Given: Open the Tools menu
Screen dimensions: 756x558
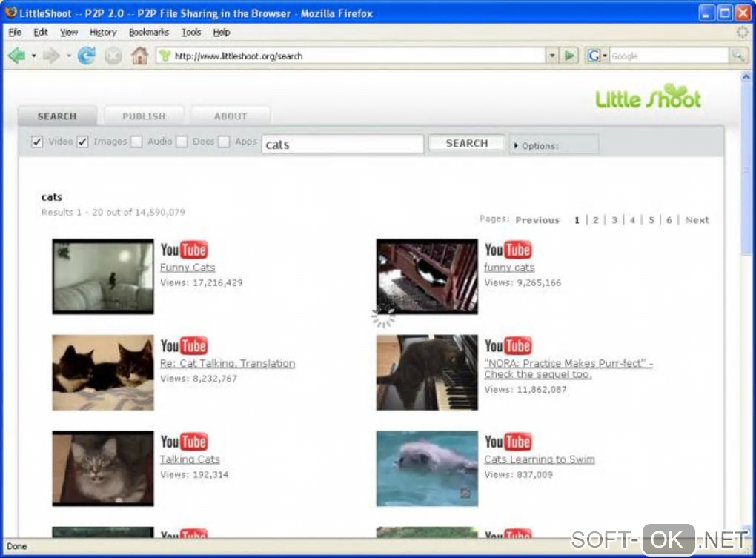Looking at the screenshot, I should [191, 33].
